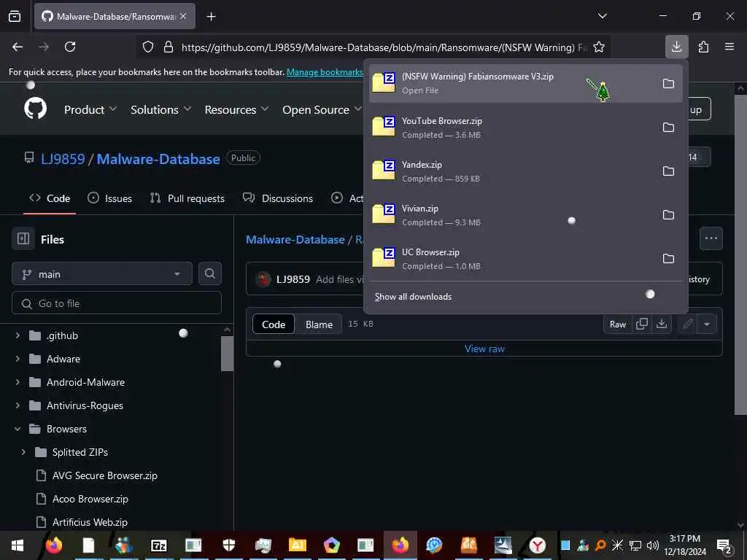The width and height of the screenshot is (747, 560).
Task: Click the tracking protection shield icon
Action: pyautogui.click(x=148, y=47)
